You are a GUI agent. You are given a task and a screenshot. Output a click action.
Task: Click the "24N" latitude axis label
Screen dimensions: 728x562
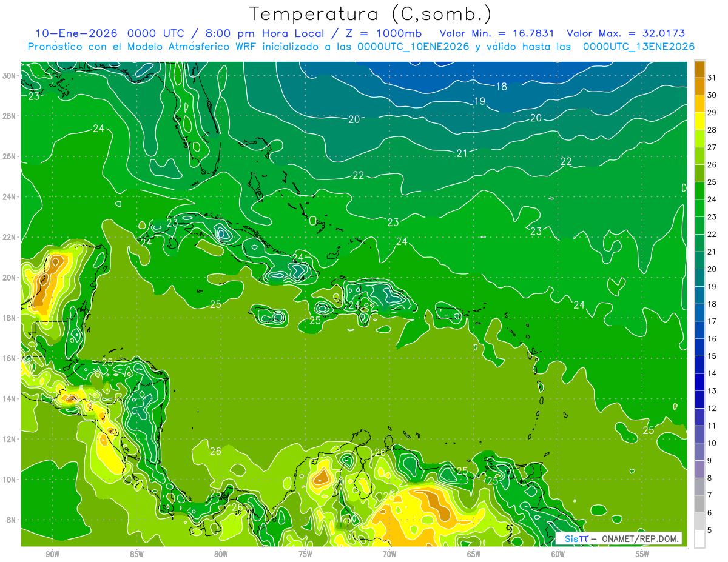click(10, 197)
